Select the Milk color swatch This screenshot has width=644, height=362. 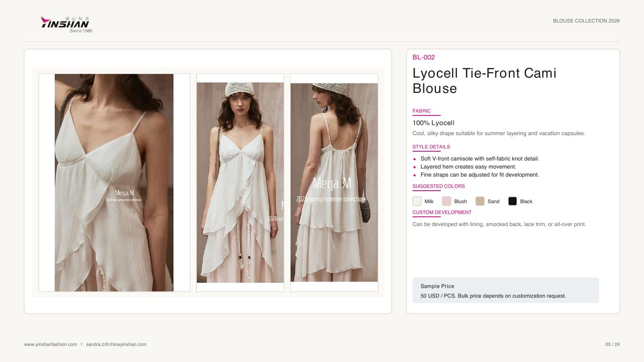[417, 201]
